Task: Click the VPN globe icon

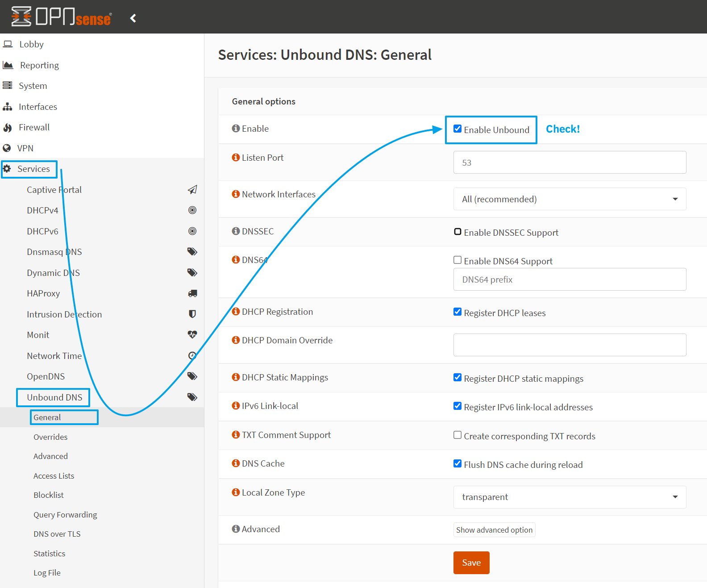Action: click(7, 148)
